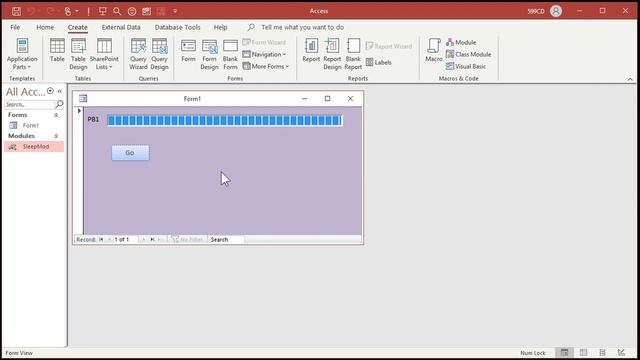Click Tell me what you want to do
640x360 pixels.
pyautogui.click(x=302, y=27)
